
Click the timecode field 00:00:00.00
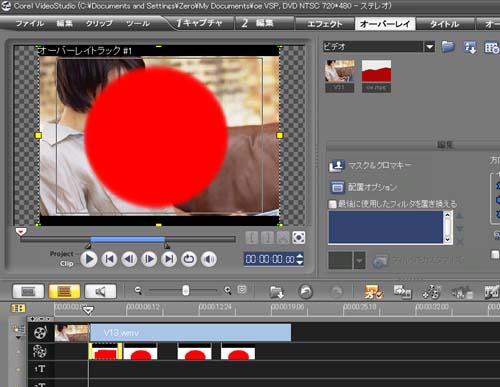point(270,259)
